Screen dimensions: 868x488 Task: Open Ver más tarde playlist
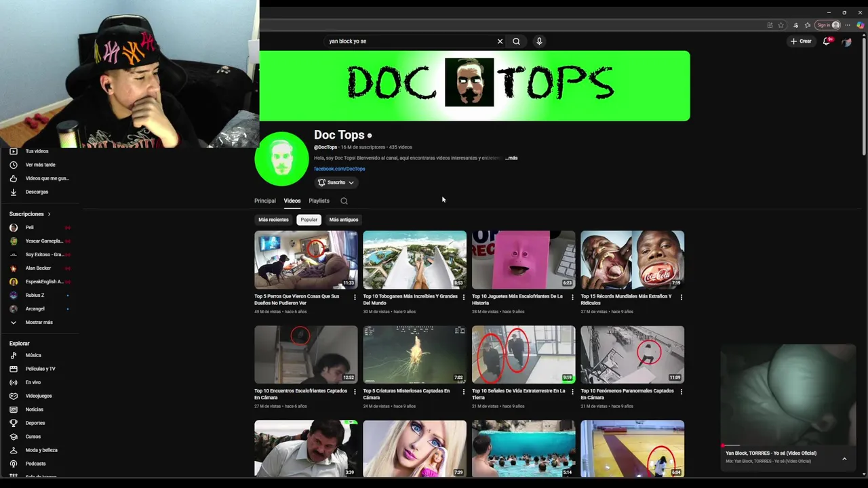[x=39, y=165]
